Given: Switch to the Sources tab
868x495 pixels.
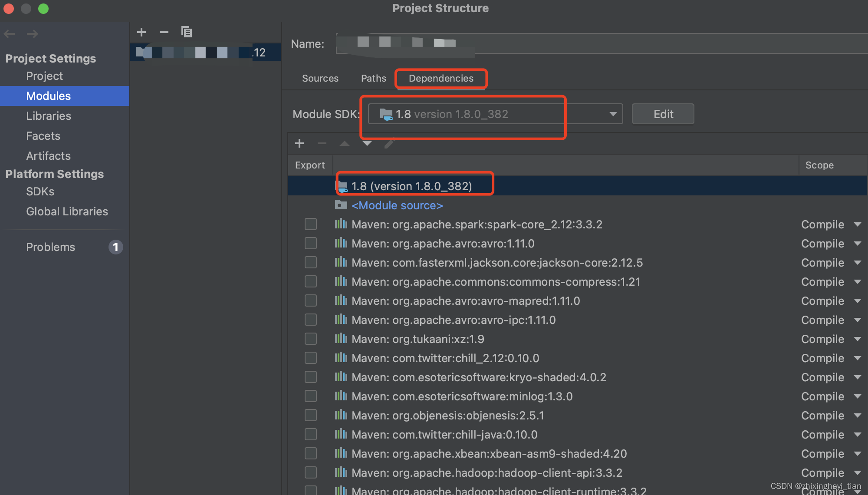Looking at the screenshot, I should click(x=320, y=78).
